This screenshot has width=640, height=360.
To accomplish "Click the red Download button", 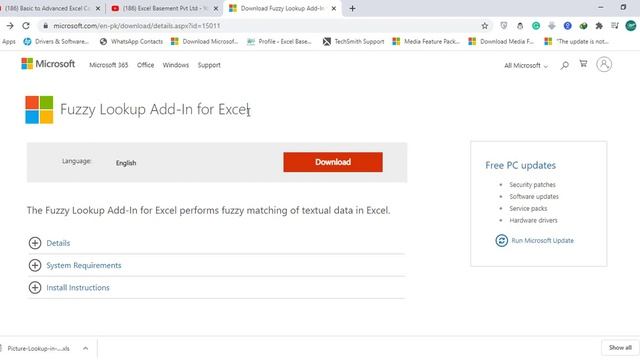I will 333,162.
